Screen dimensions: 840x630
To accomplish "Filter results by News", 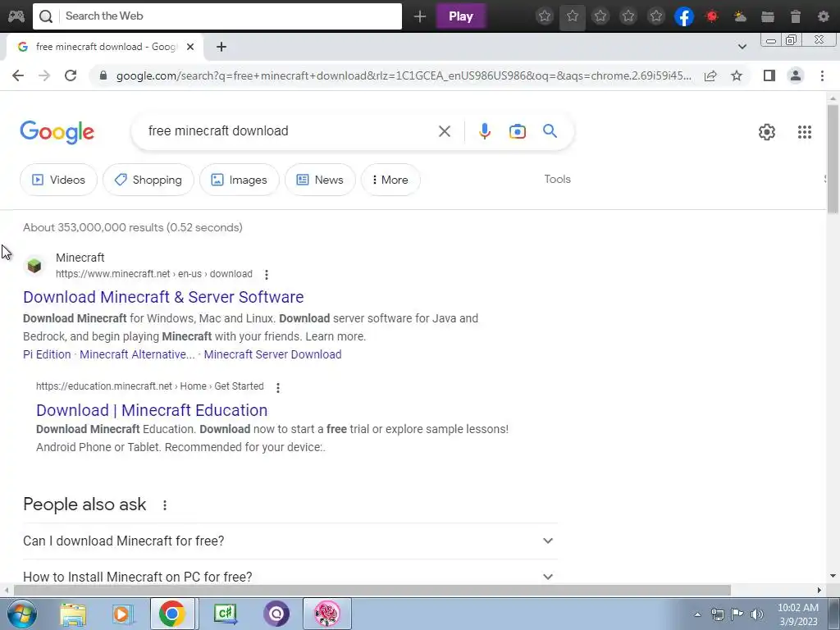I will point(320,180).
